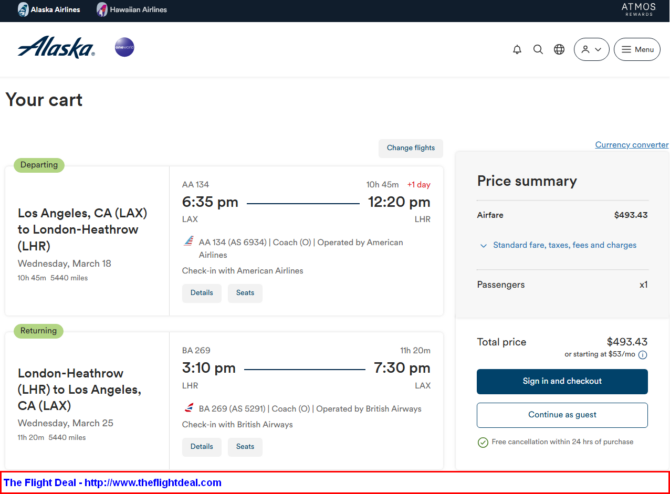Click the oneworld alliance badge
Image resolution: width=670 pixels, height=494 pixels.
click(124, 47)
